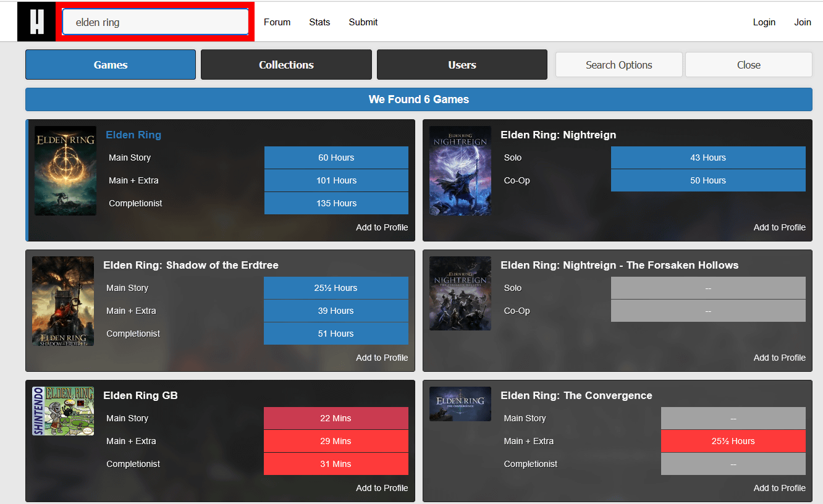Click the search field containing 'elden ring'
This screenshot has width=823, height=504.
click(155, 22)
